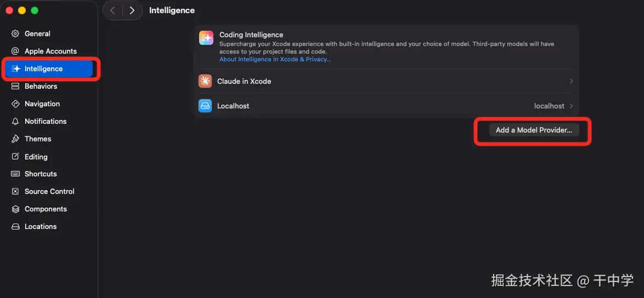Expand the Localhost row chevron
The image size is (644, 298).
click(571, 106)
